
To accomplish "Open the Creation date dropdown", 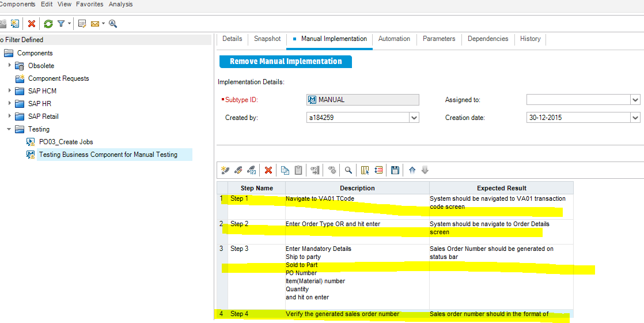I will coord(635,118).
